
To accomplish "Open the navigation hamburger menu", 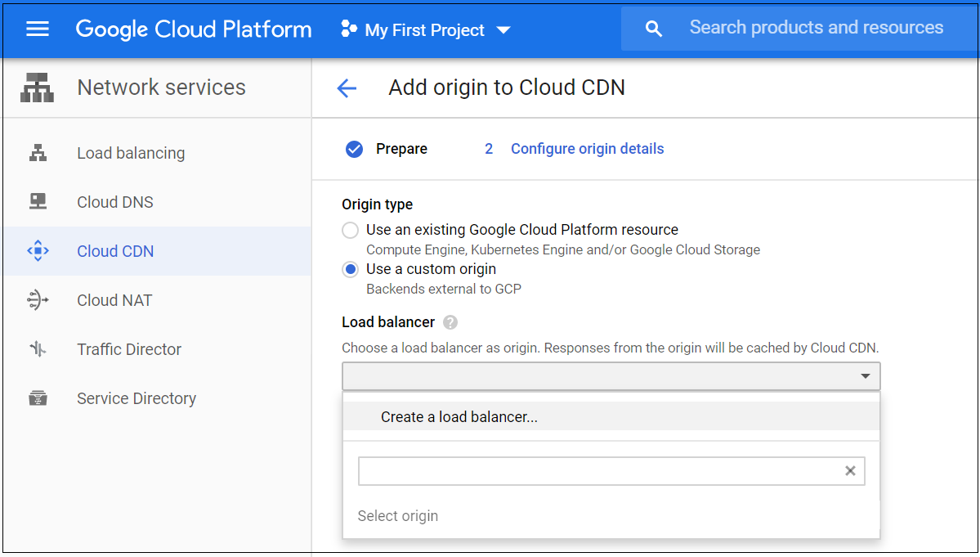I will point(37,29).
